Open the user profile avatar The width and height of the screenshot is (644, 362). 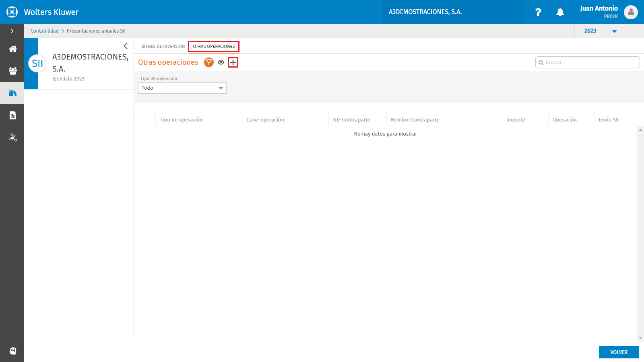click(x=631, y=12)
